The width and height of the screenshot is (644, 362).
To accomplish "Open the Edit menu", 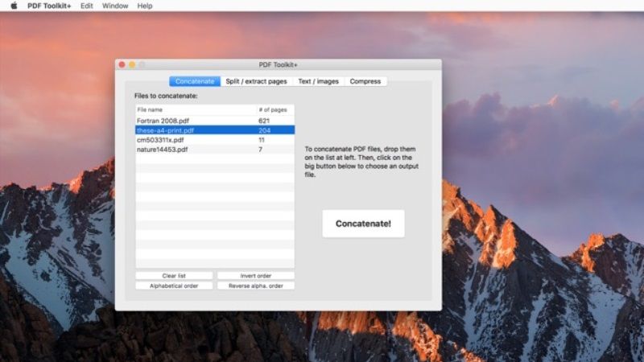I will click(86, 6).
